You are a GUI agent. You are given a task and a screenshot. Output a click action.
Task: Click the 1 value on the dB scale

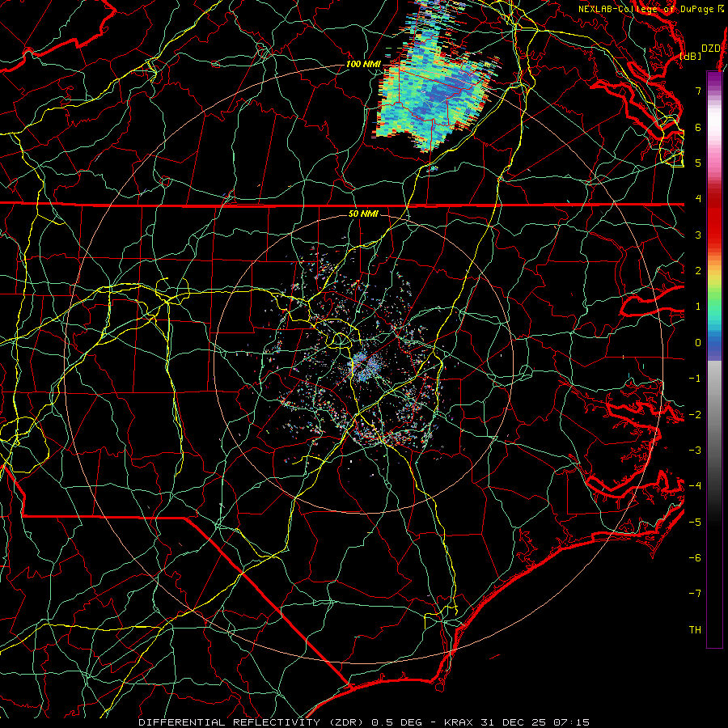[x=698, y=307]
